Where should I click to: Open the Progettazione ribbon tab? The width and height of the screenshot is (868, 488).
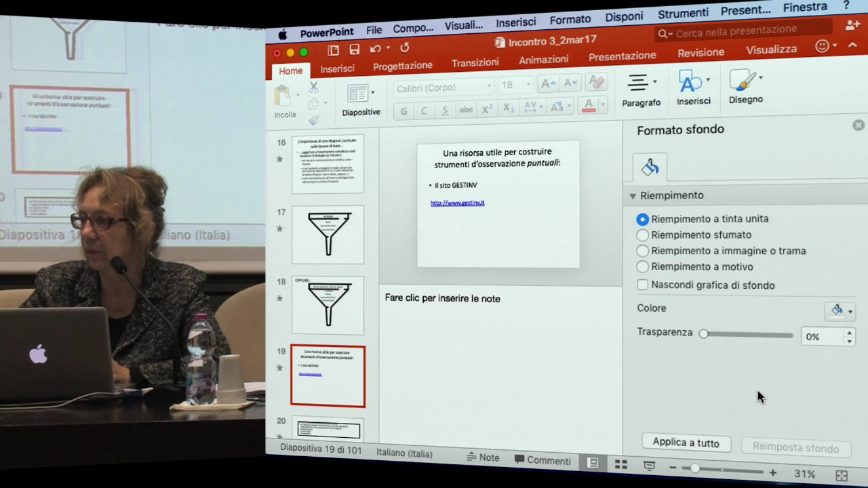(x=403, y=66)
